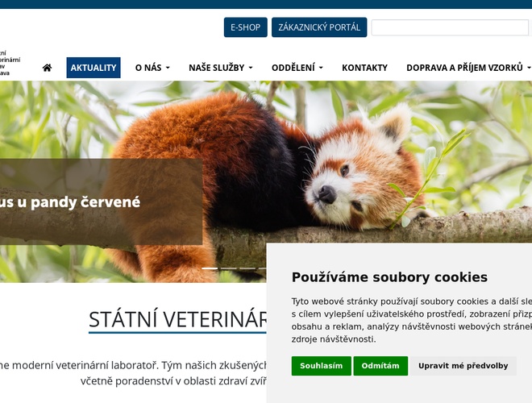Click into the search input field
This screenshot has width=532, height=403.
coord(450,27)
